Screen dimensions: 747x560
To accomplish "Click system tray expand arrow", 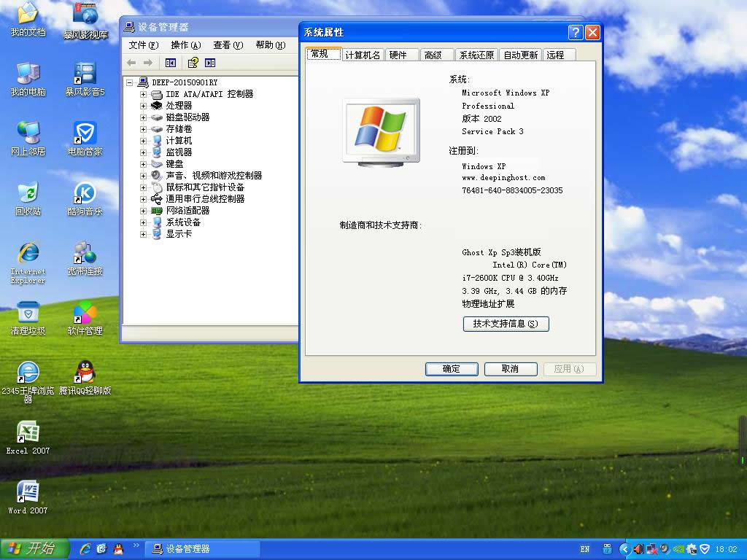I will 624,549.
